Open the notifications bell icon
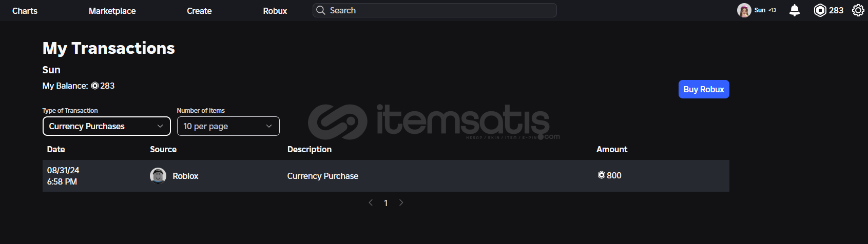This screenshot has width=868, height=244. 794,10
